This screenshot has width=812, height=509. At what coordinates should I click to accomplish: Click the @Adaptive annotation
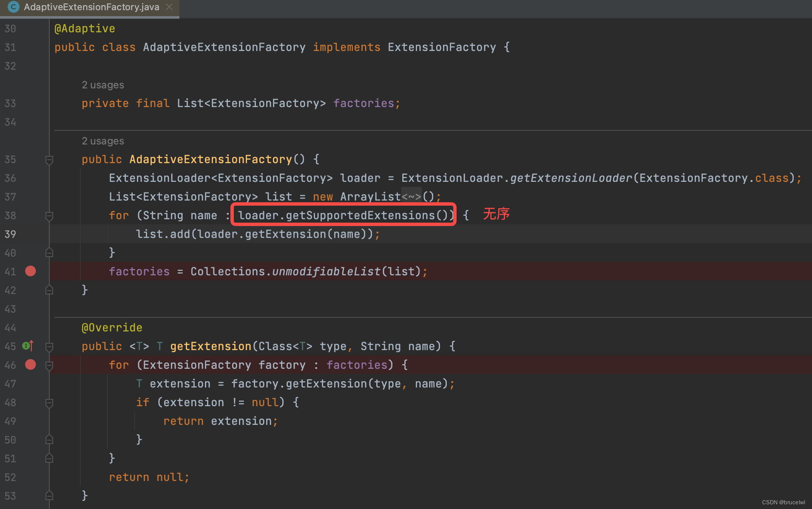pyautogui.click(x=85, y=28)
